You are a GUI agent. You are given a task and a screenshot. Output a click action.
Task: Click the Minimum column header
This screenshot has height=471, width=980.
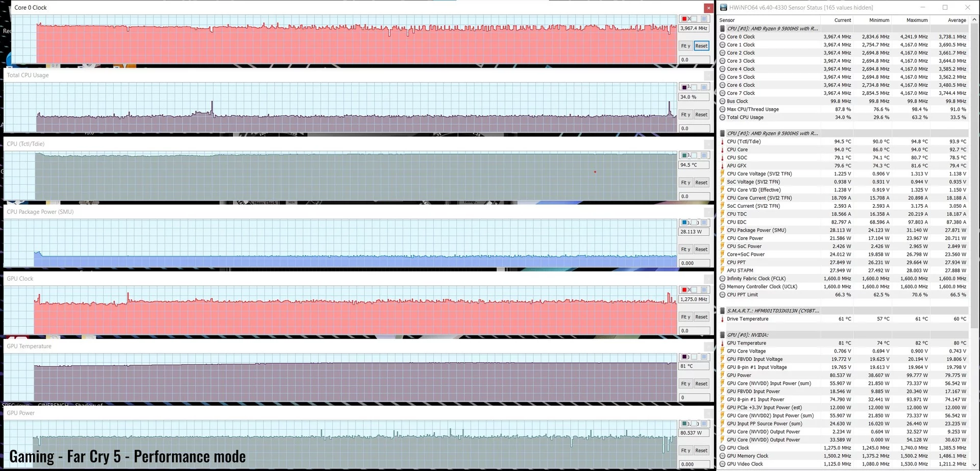click(879, 20)
